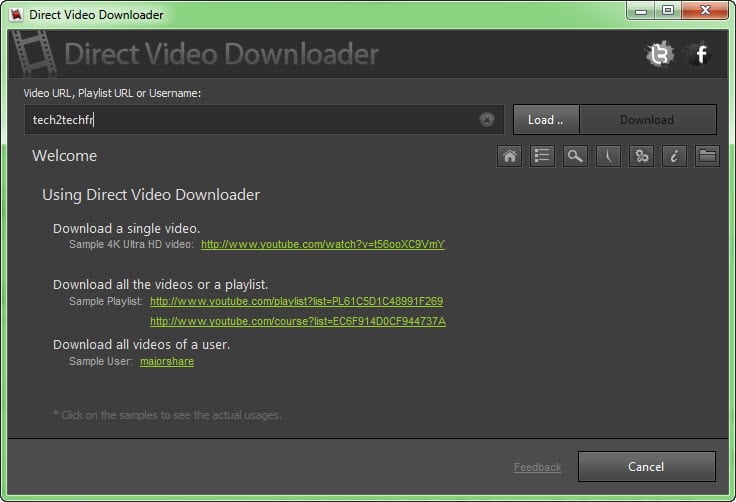Maximize the Direct Video Downloader window

[668, 11]
